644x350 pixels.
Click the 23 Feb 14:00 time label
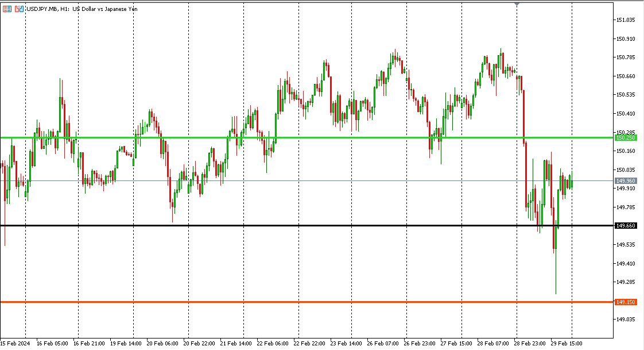(x=346, y=344)
